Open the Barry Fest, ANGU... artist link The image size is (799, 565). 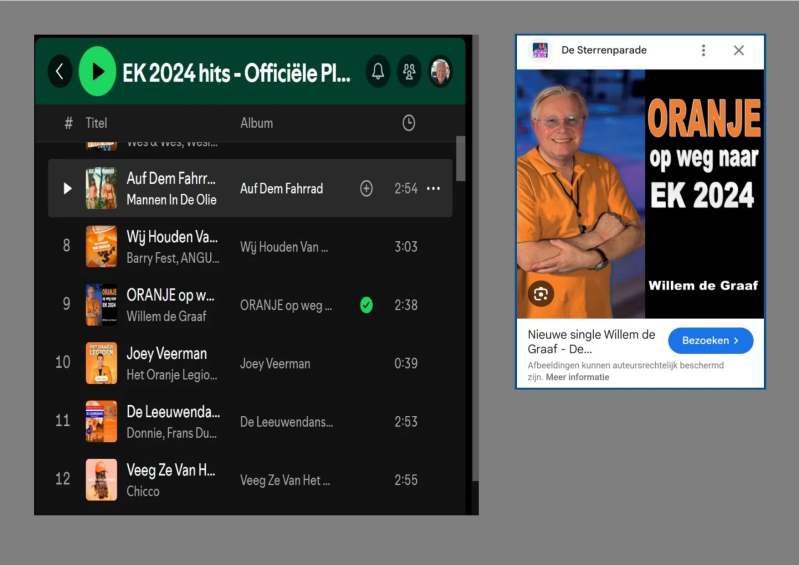click(173, 258)
